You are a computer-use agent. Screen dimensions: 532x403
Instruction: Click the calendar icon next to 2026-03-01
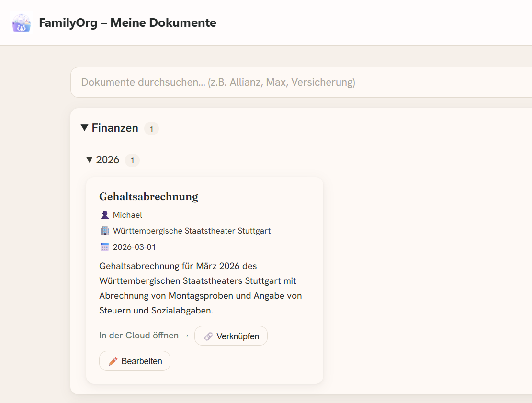coord(105,247)
